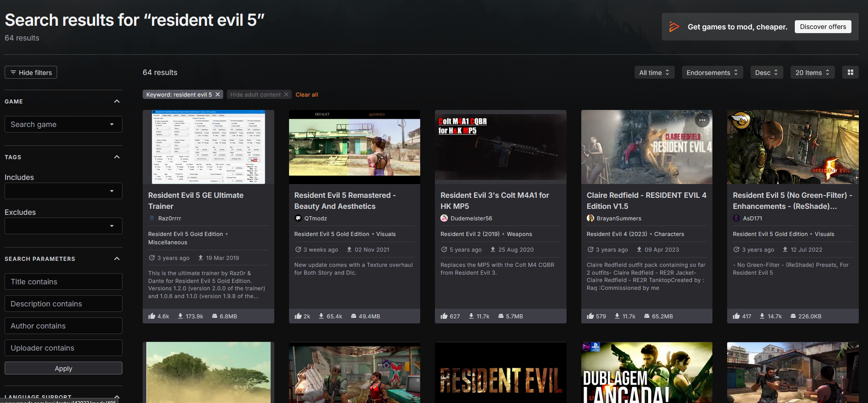
Task: Click the Discover offers button
Action: (823, 27)
